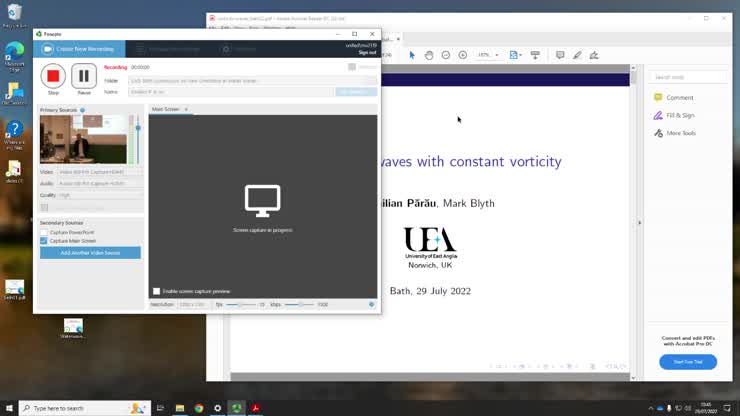This screenshot has width=740, height=416.
Task: Adjust the kbps bitrate slider
Action: coord(300,304)
